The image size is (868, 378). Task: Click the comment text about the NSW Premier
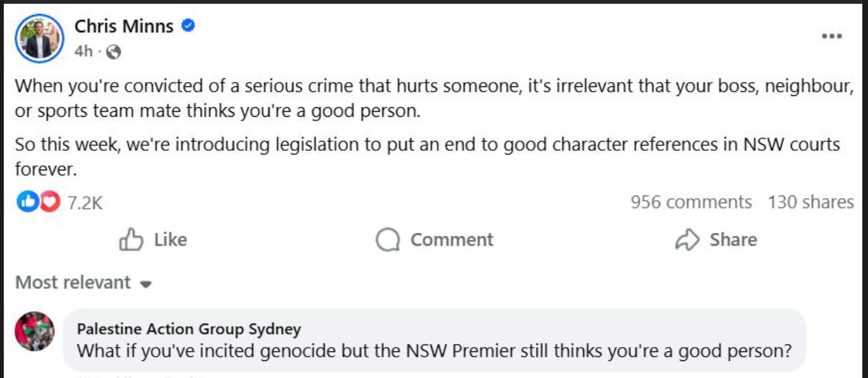click(x=434, y=351)
